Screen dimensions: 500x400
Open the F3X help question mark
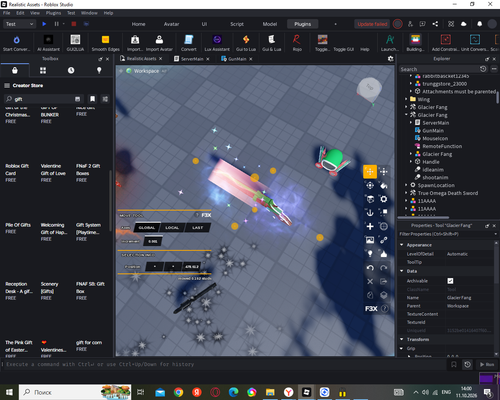click(384, 309)
